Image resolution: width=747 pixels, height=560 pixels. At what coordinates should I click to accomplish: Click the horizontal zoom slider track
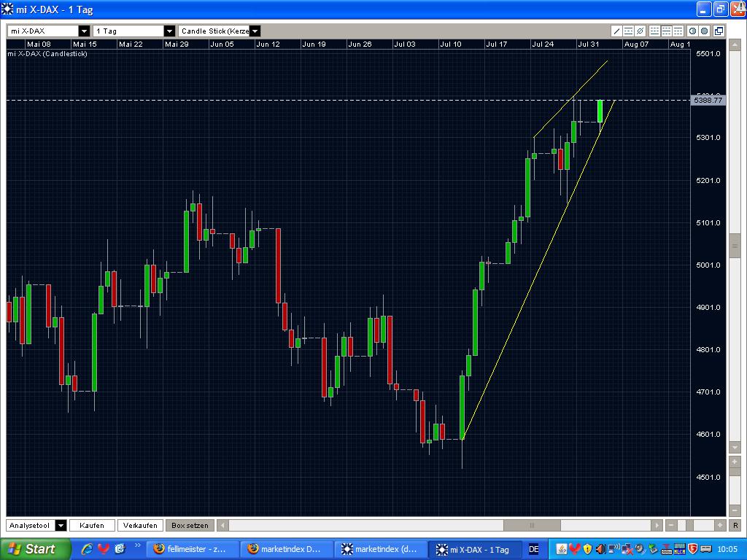click(695, 525)
